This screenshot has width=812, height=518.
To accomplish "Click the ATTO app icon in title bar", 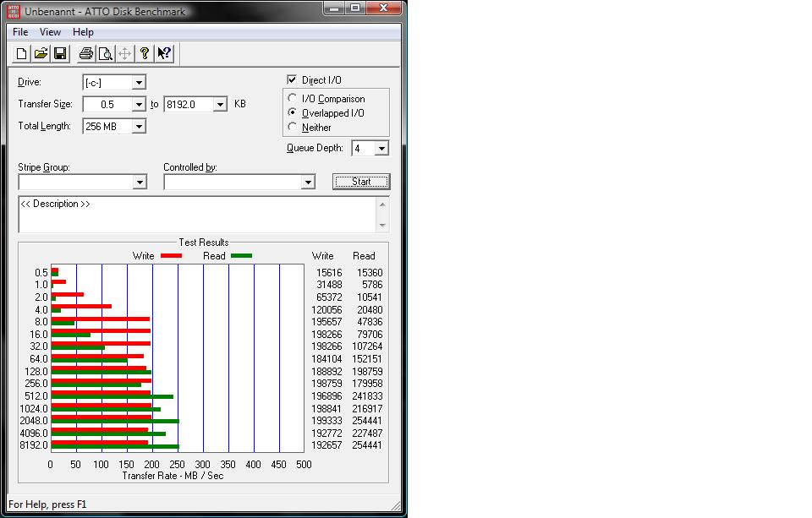I will 14,11.
